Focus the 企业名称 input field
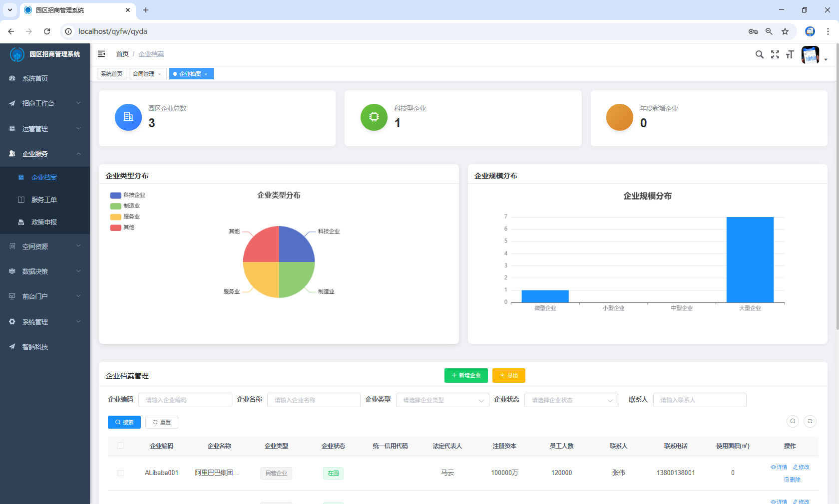Image resolution: width=839 pixels, height=504 pixels. point(314,400)
